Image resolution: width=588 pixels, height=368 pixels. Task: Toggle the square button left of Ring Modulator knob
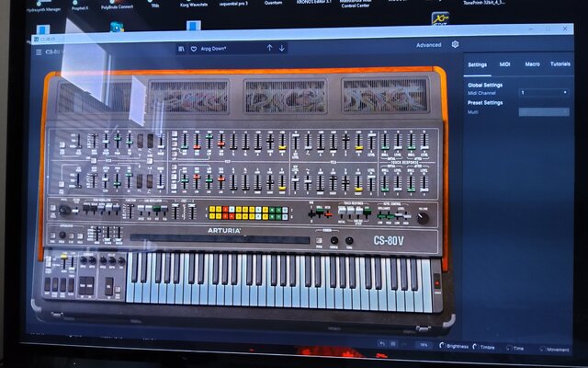point(52,208)
